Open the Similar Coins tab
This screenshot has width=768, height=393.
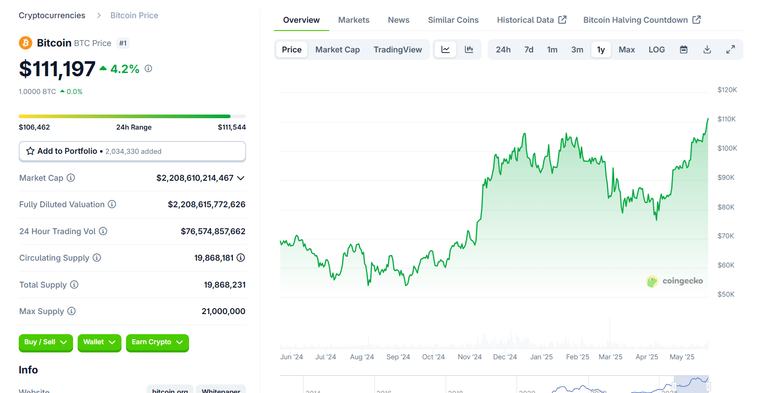(453, 20)
